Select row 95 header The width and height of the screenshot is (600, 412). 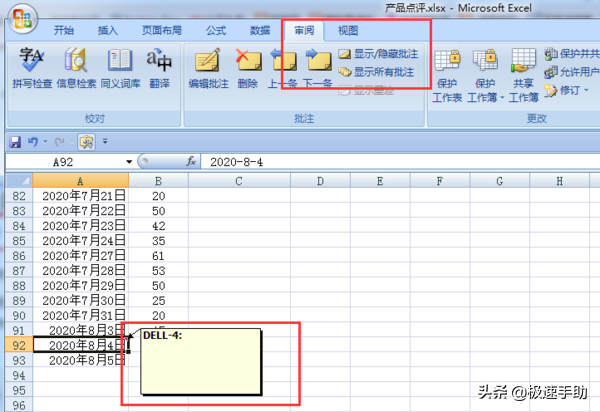(x=19, y=390)
